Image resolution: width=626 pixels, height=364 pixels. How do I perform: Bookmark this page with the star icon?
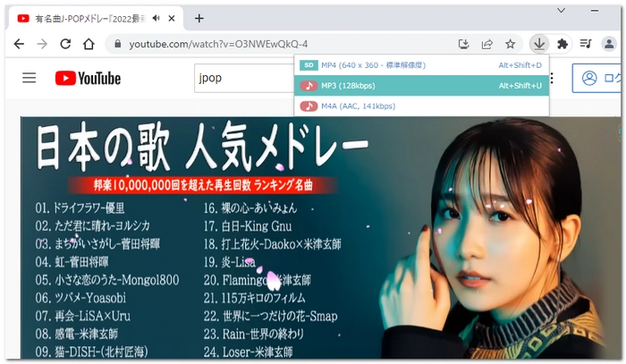click(511, 43)
